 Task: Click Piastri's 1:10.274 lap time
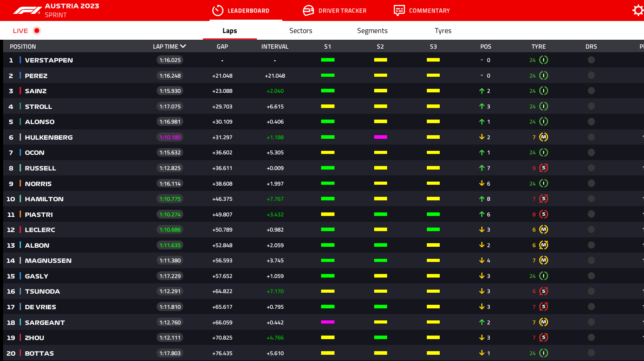point(170,215)
